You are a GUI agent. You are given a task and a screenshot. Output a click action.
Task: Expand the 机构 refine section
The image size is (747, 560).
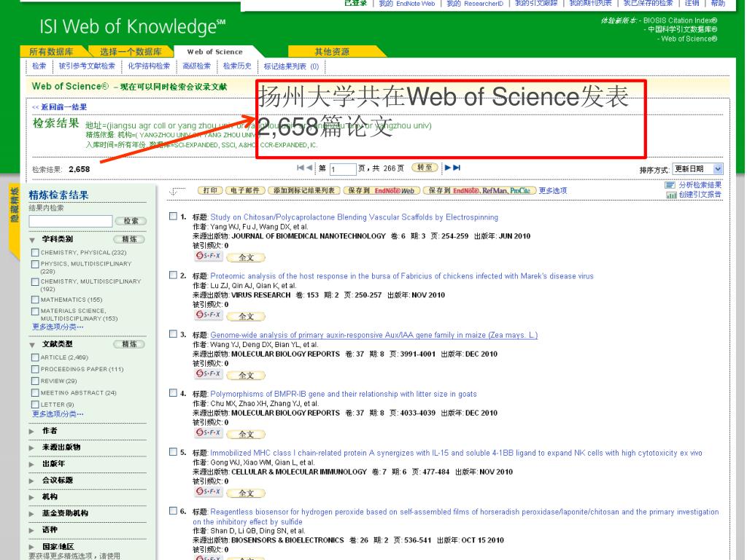[32, 497]
